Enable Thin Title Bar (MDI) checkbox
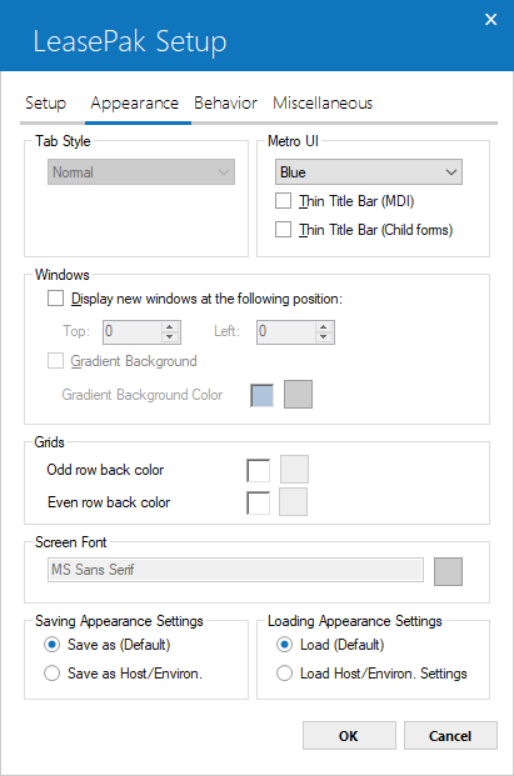The width and height of the screenshot is (514, 776). (x=283, y=201)
